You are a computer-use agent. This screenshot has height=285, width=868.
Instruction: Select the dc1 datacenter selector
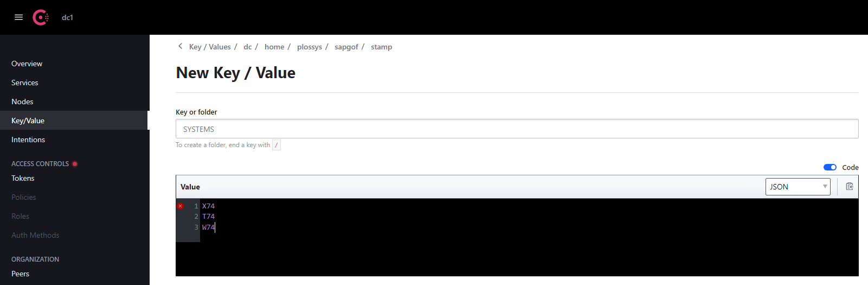pyautogui.click(x=67, y=17)
